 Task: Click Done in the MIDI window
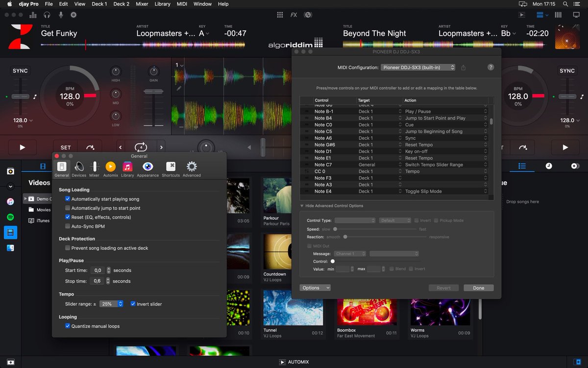tap(479, 288)
